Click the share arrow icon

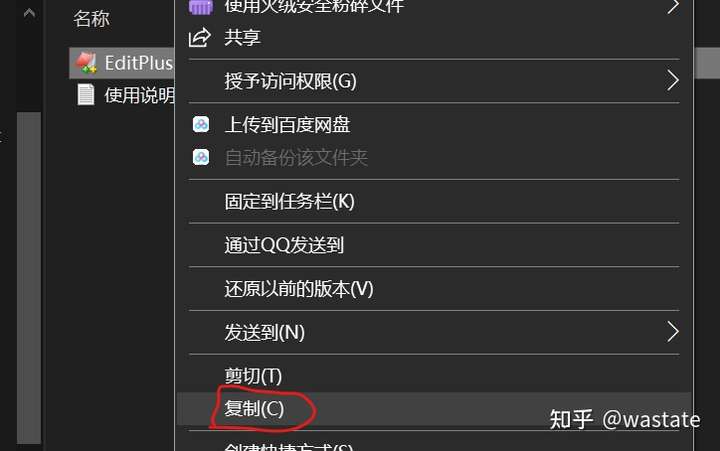(x=200, y=37)
